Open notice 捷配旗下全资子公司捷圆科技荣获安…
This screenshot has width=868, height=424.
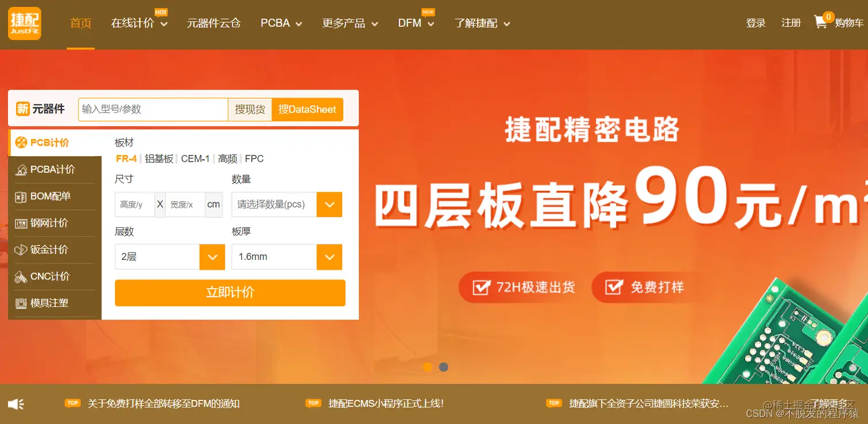pos(649,403)
